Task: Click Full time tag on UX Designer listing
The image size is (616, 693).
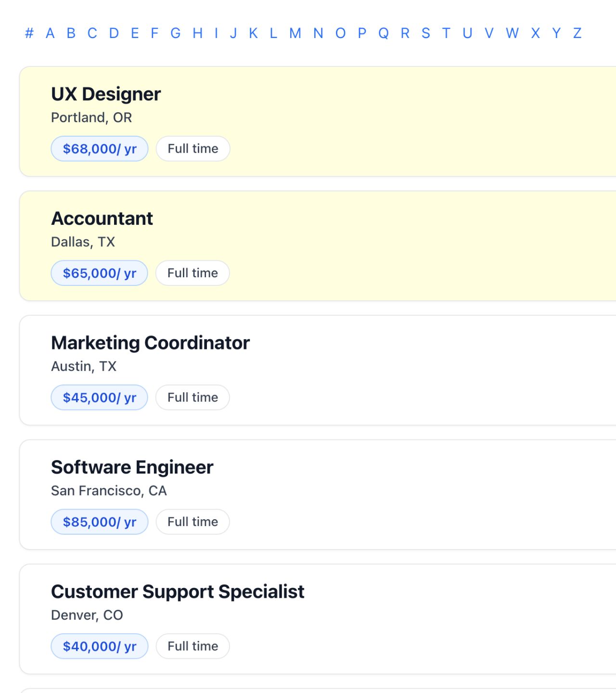Action: click(x=192, y=149)
